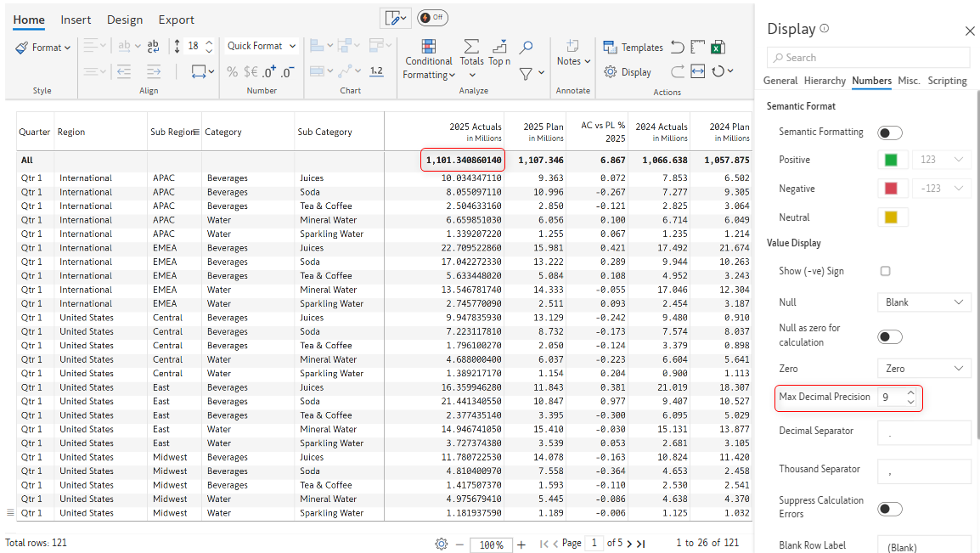Toggle Null as zero for calculation

coord(889,337)
